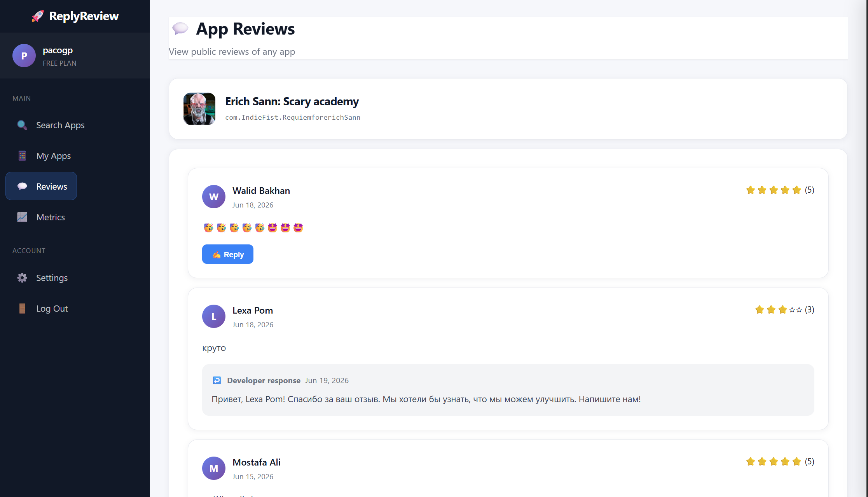Screen dimensions: 868x497
Task: Click the Jun 15, 2026 review date
Action: (x=253, y=476)
